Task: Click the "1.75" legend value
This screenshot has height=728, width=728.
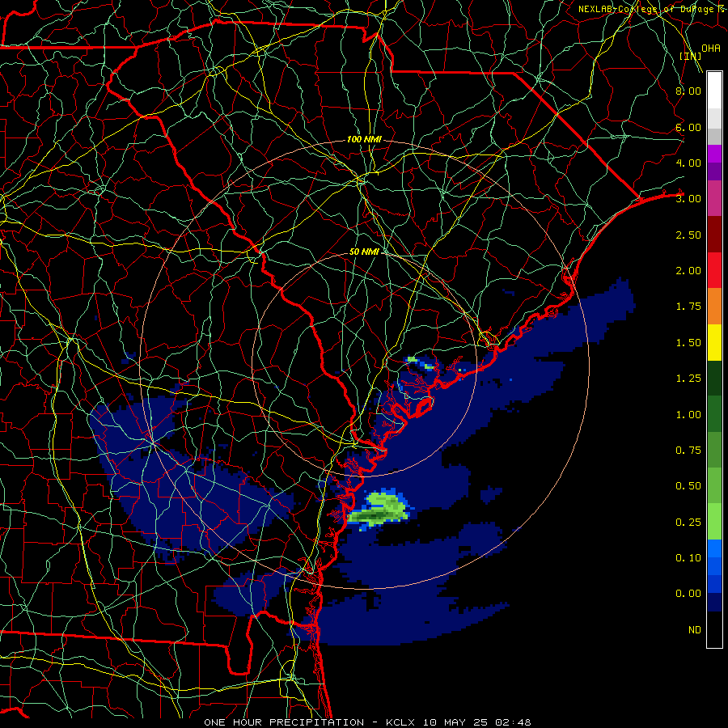Action: click(x=688, y=307)
